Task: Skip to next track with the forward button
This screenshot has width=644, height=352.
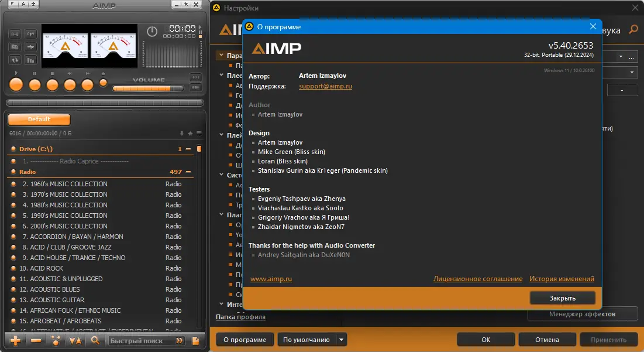Action: click(x=88, y=84)
